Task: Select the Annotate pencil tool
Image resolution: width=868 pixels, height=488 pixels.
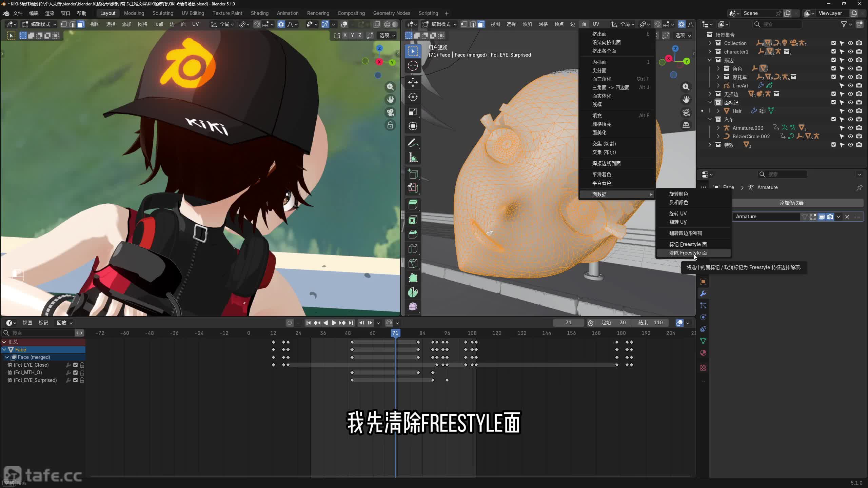Action: (413, 143)
